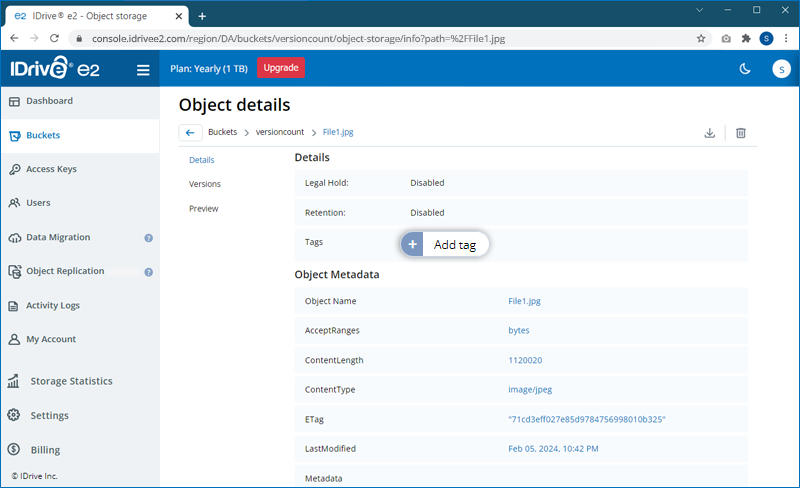Open the hamburger sidebar menu

click(x=143, y=70)
